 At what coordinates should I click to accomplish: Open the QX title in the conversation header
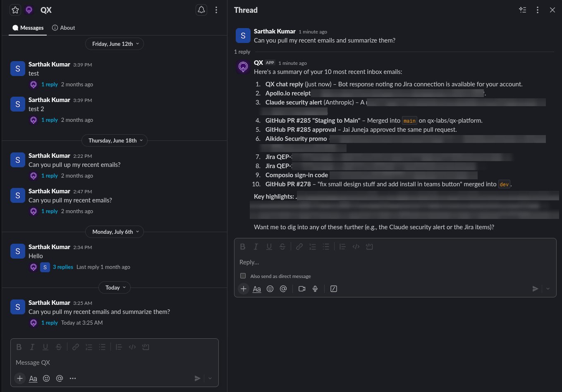[x=46, y=10]
